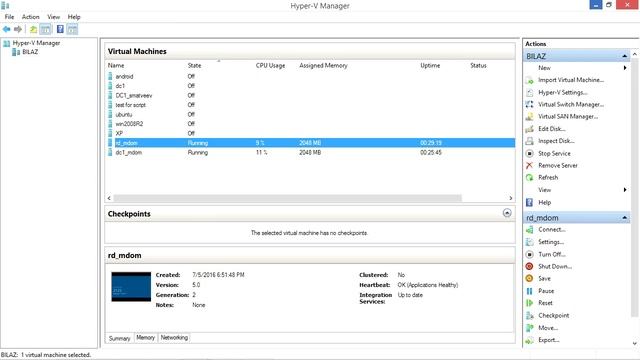Click the Move icon
The width and height of the screenshot is (640, 360).
tap(529, 328)
